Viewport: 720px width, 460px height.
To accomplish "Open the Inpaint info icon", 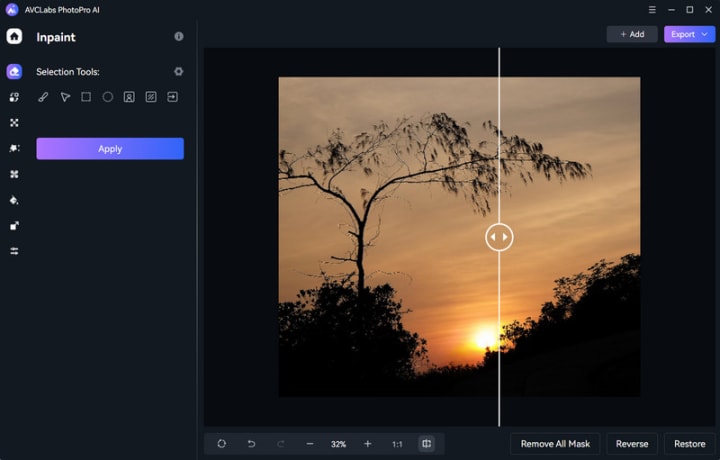I will click(x=179, y=36).
